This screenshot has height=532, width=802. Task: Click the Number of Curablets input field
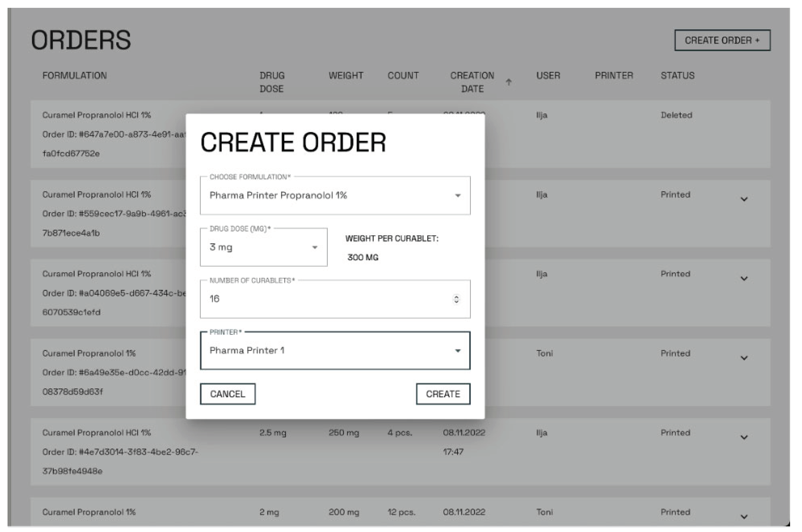[326, 299]
